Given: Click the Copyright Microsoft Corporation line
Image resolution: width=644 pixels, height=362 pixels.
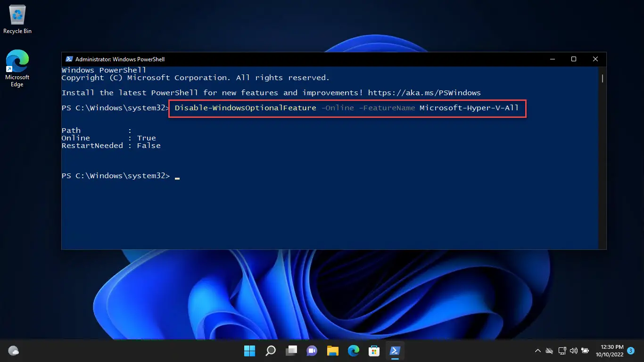Looking at the screenshot, I should (x=196, y=78).
